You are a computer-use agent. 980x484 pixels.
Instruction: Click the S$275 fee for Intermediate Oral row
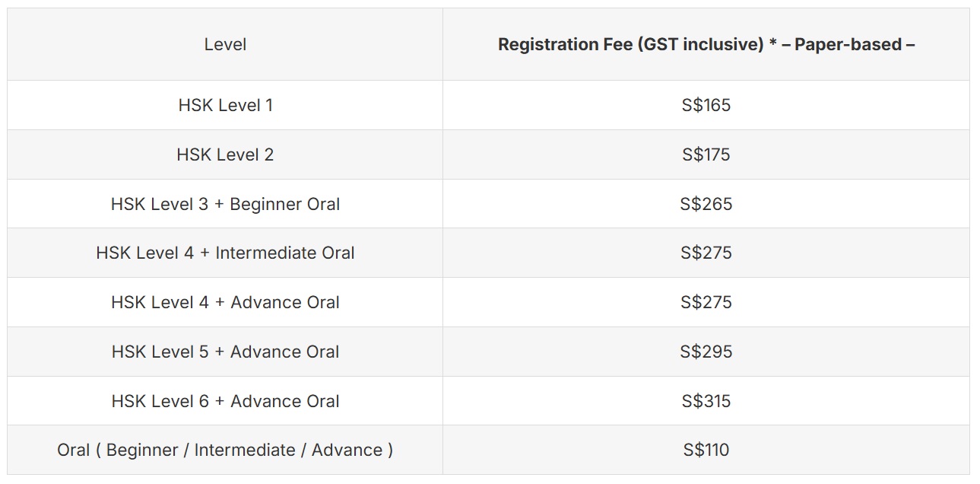pyautogui.click(x=706, y=253)
